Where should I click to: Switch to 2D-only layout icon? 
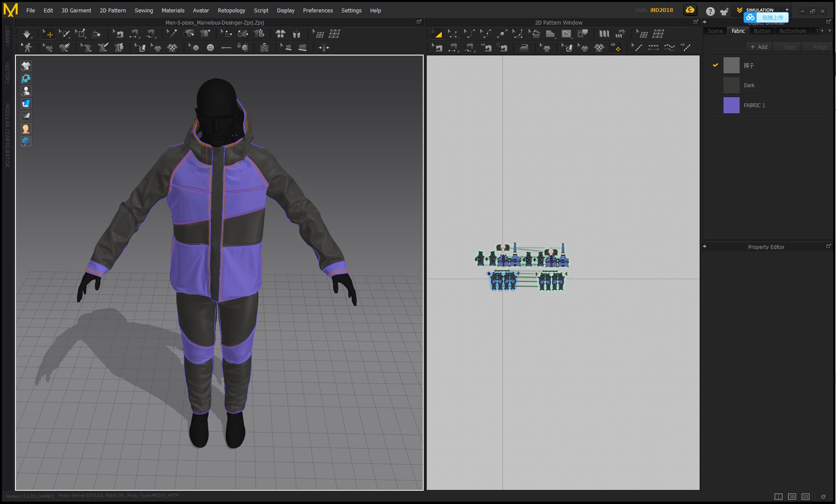pos(806,497)
